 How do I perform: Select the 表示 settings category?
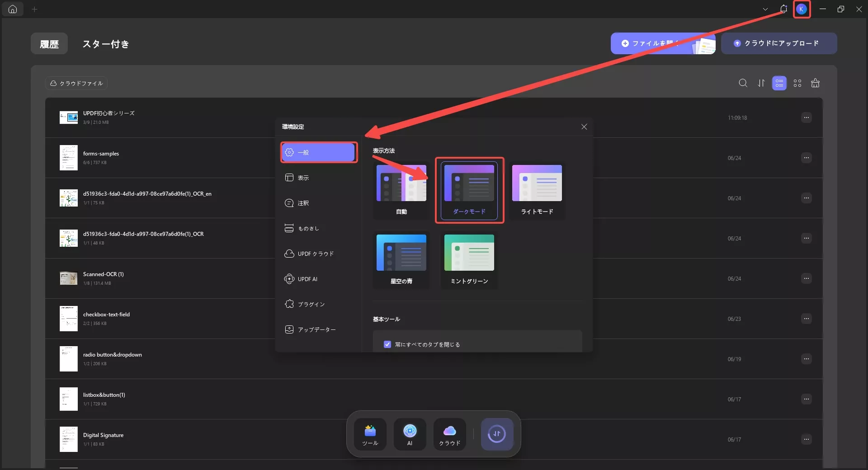click(x=318, y=178)
